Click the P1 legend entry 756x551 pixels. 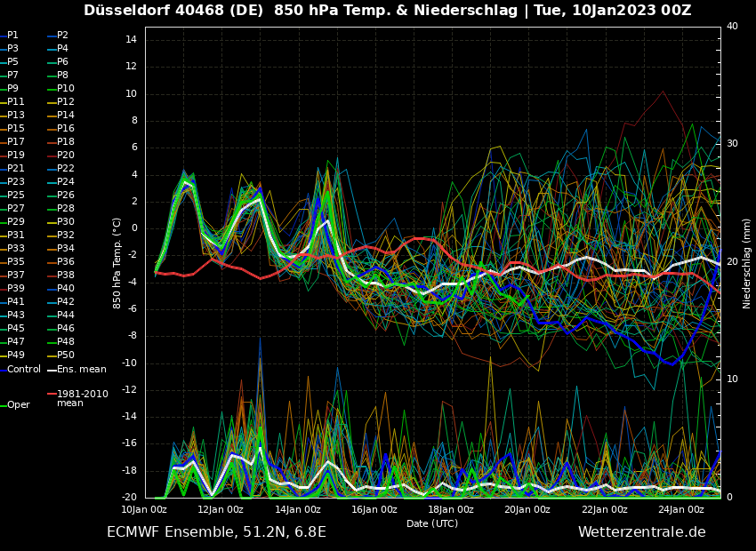(x=12, y=36)
